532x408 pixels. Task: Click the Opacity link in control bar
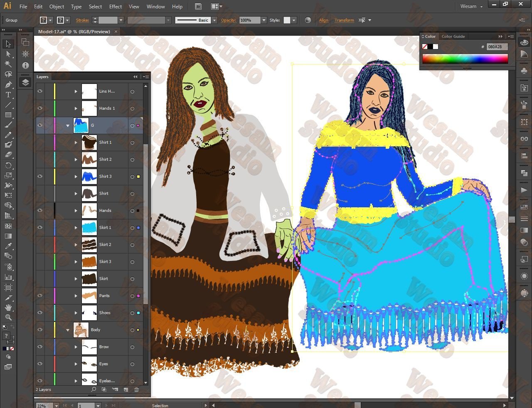[x=229, y=20]
